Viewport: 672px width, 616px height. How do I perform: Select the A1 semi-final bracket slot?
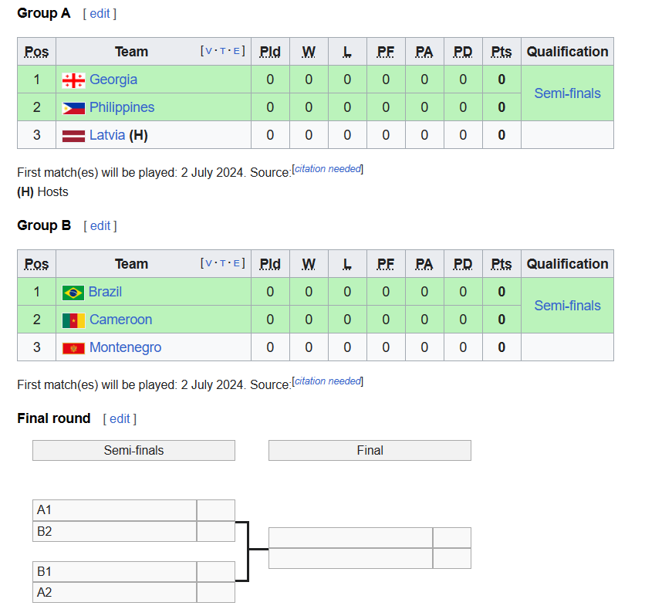[114, 509]
